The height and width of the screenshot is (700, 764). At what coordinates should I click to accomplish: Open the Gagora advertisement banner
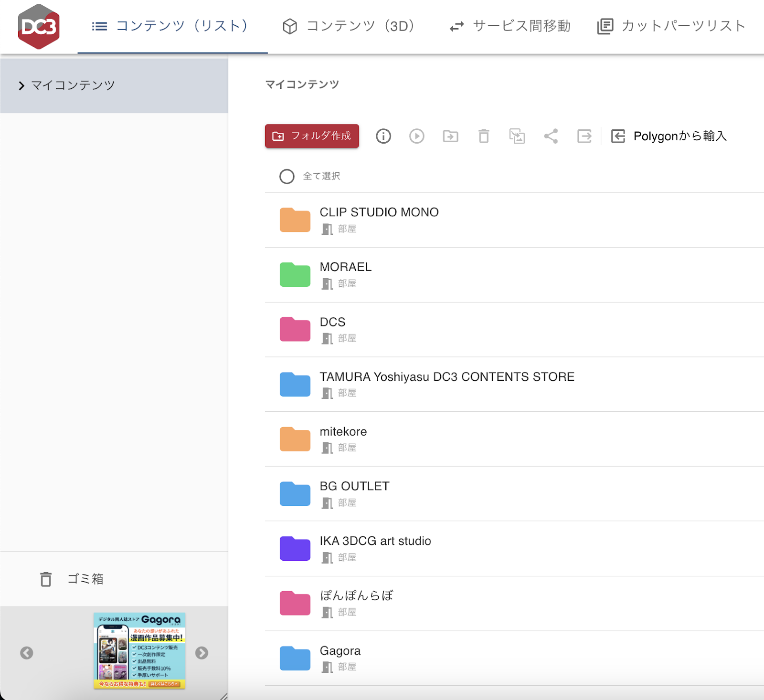139,651
